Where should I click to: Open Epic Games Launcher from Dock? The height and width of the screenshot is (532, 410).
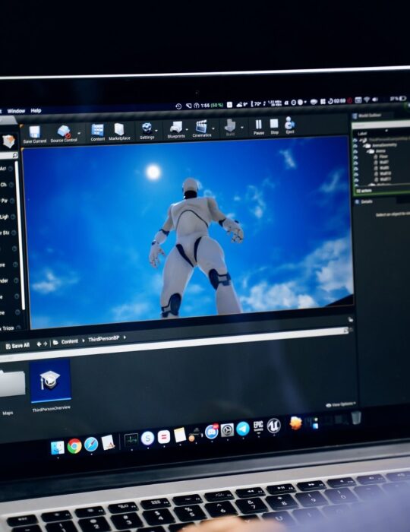(x=258, y=427)
